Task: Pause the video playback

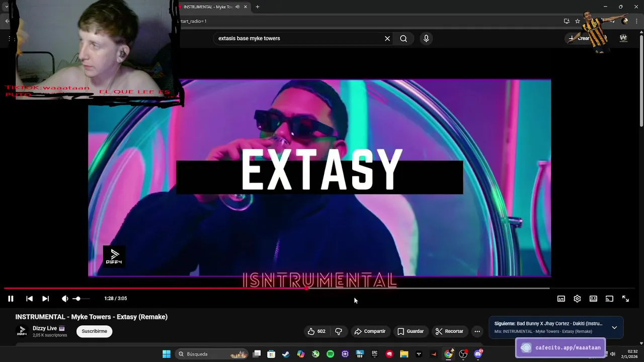Action: pyautogui.click(x=11, y=299)
